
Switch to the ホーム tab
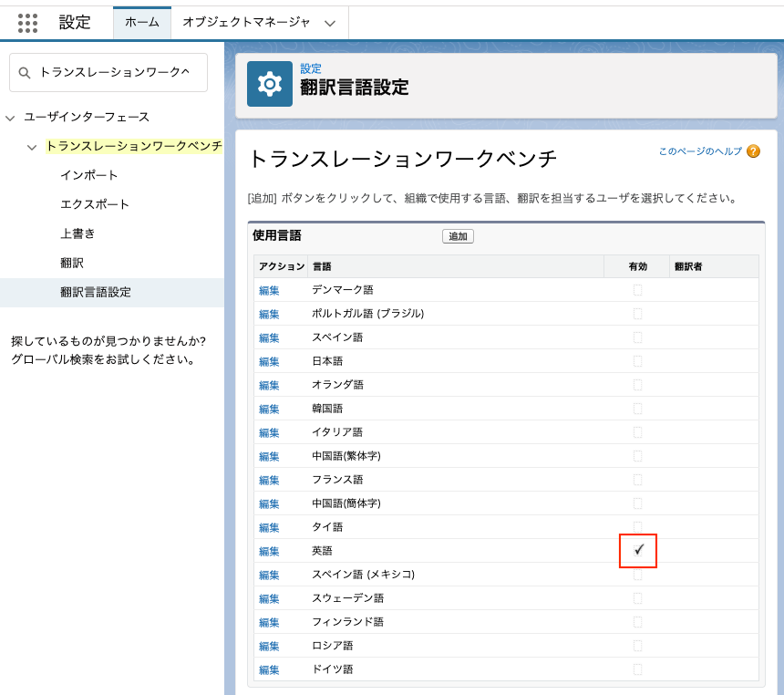(x=141, y=23)
